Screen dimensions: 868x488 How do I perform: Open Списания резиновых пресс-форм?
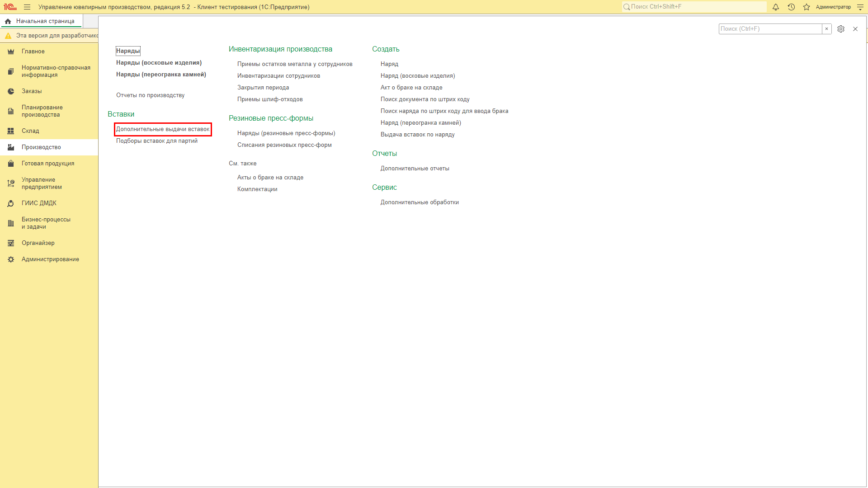pyautogui.click(x=284, y=145)
